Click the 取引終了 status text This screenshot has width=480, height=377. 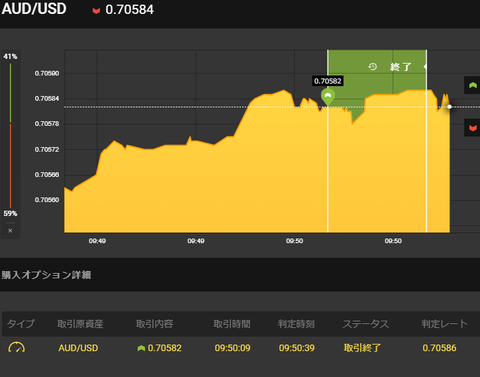pyautogui.click(x=362, y=348)
